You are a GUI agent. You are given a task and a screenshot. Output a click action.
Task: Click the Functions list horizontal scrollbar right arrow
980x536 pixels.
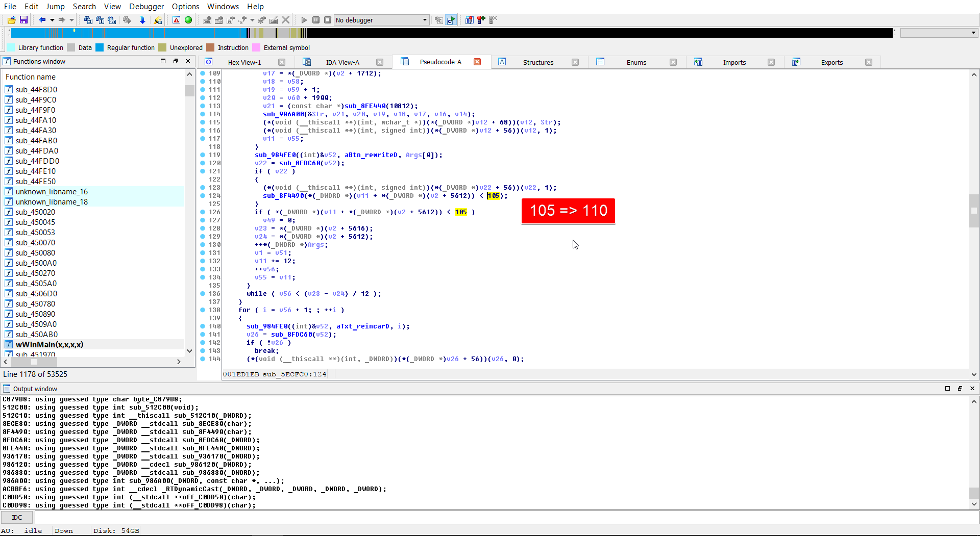point(179,362)
